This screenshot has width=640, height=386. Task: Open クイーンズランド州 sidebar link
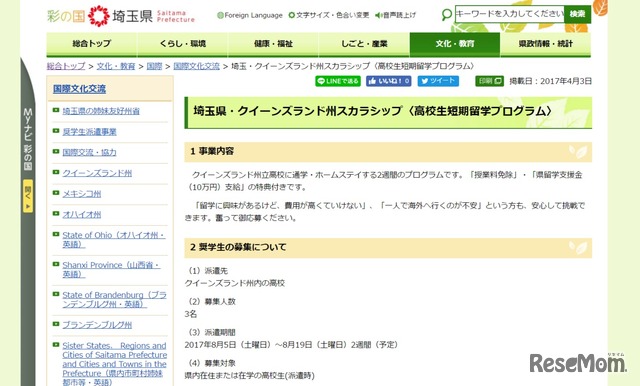click(x=97, y=173)
